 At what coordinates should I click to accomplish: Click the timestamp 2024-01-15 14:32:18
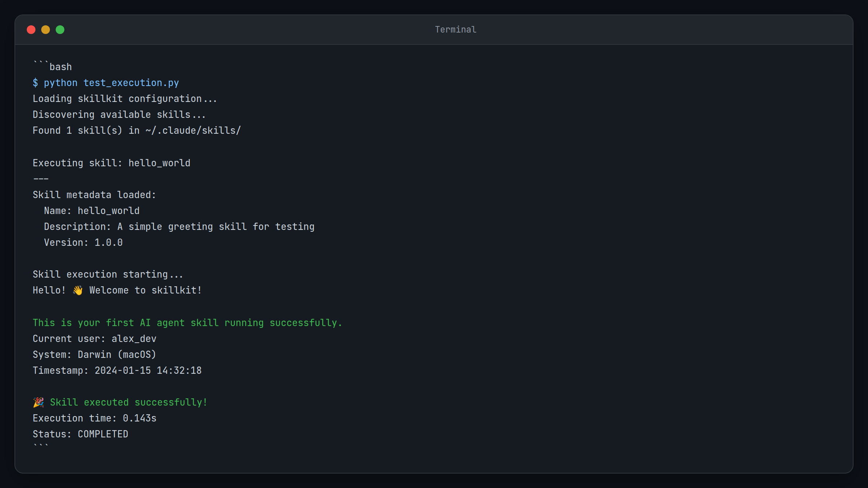[148, 370]
